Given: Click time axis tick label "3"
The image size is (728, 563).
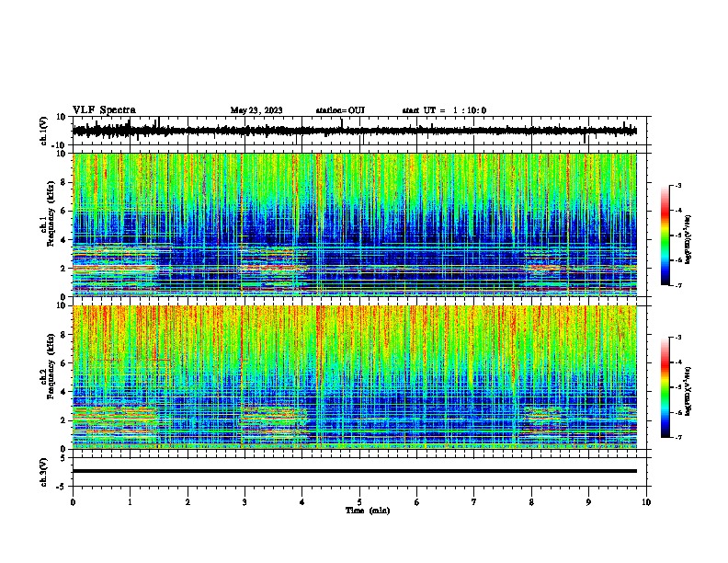Looking at the screenshot, I should click(x=245, y=502).
